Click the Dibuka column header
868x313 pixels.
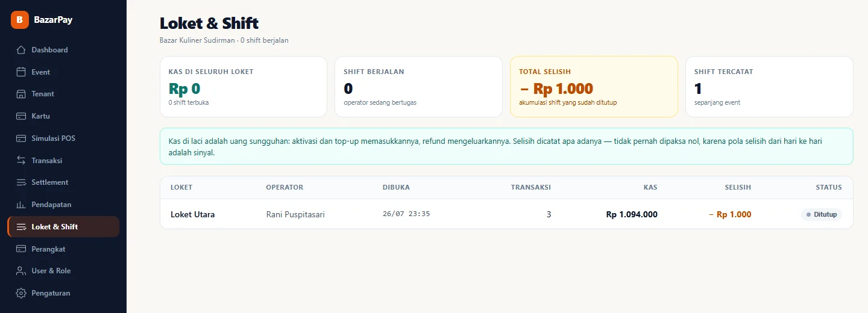tap(396, 187)
